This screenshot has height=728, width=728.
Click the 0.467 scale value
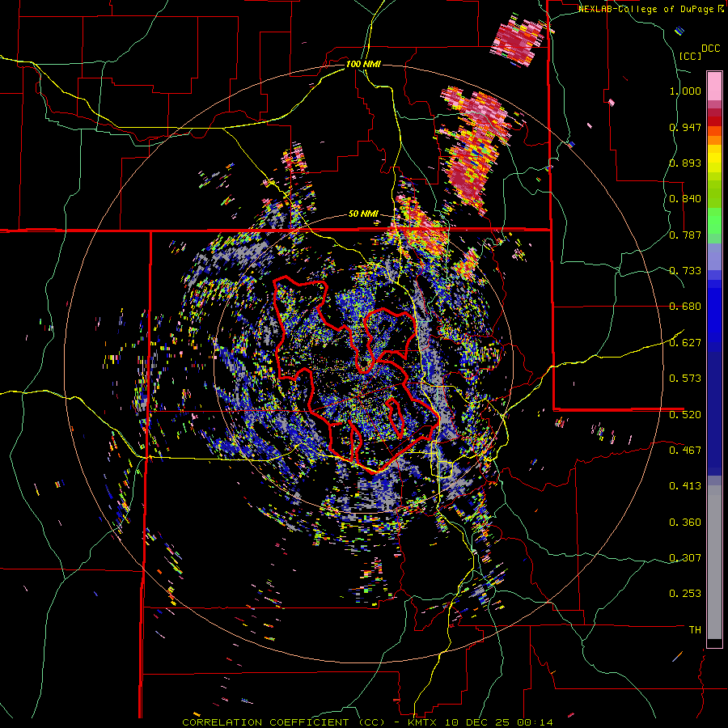pyautogui.click(x=685, y=451)
